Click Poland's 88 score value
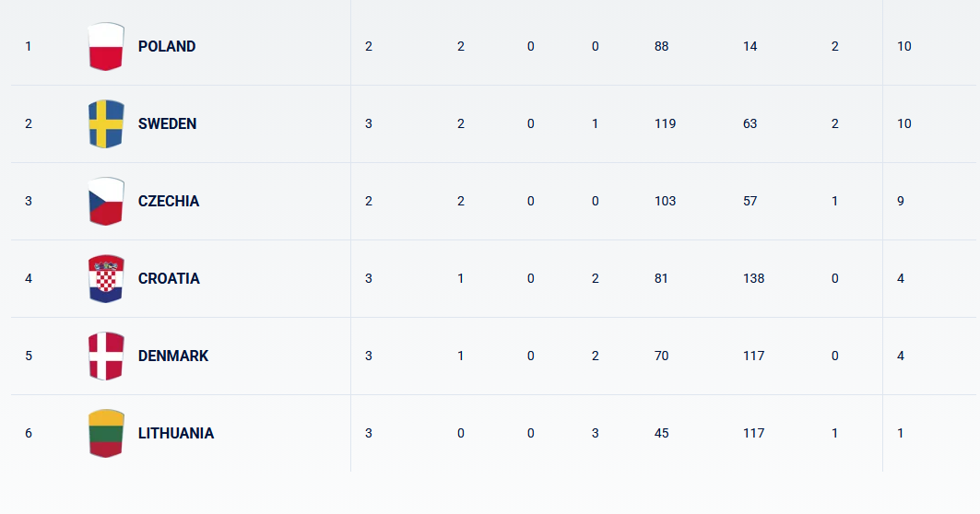The image size is (980, 514). (661, 46)
